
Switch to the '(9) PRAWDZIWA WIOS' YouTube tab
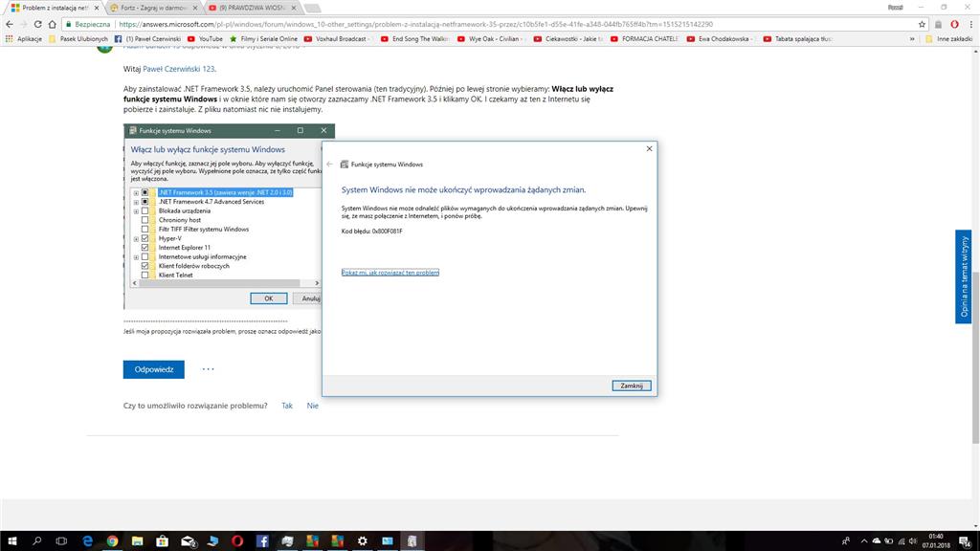point(252,8)
